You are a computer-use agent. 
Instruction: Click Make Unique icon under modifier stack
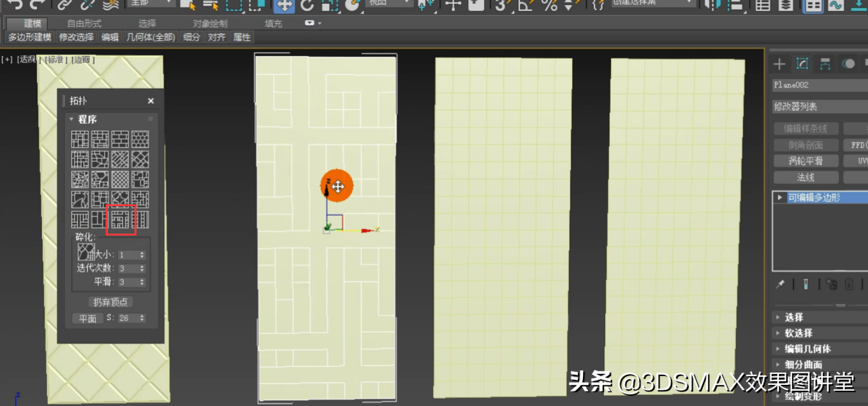(832, 284)
